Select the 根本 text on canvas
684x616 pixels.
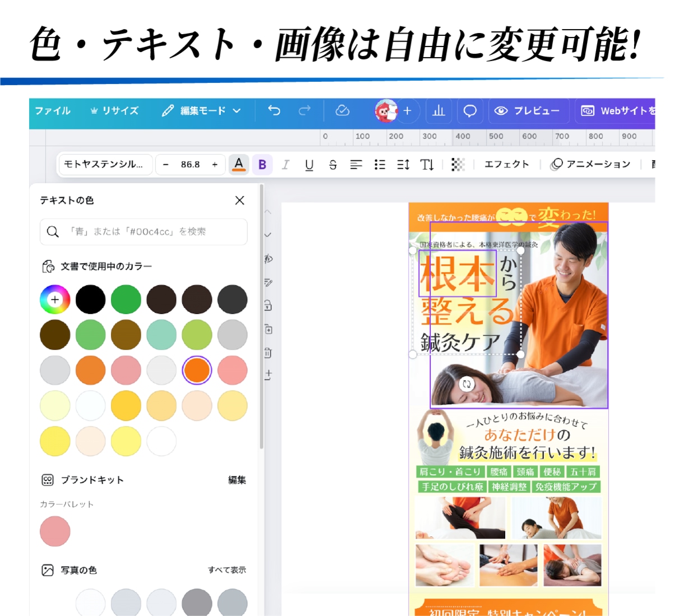pos(457,274)
